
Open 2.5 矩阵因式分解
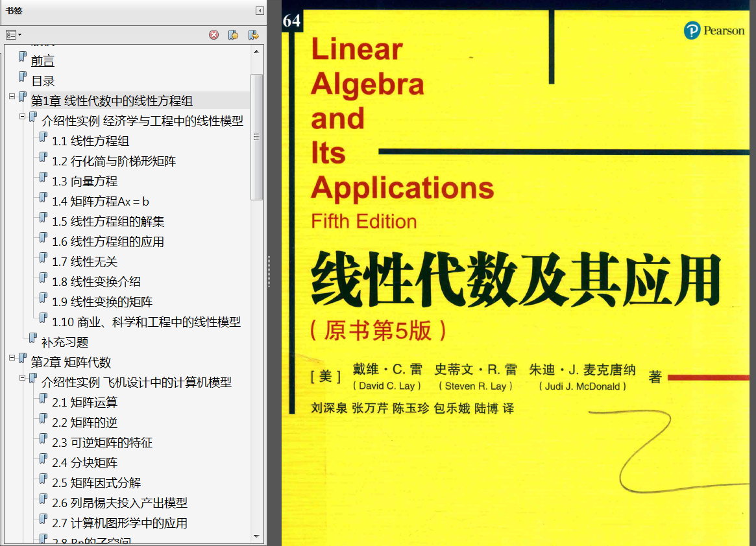(x=97, y=483)
